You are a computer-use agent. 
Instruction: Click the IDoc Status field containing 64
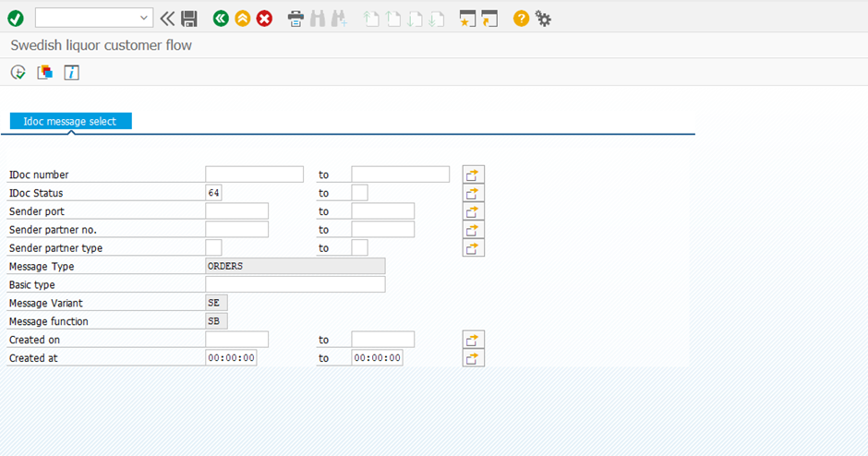pyautogui.click(x=213, y=193)
